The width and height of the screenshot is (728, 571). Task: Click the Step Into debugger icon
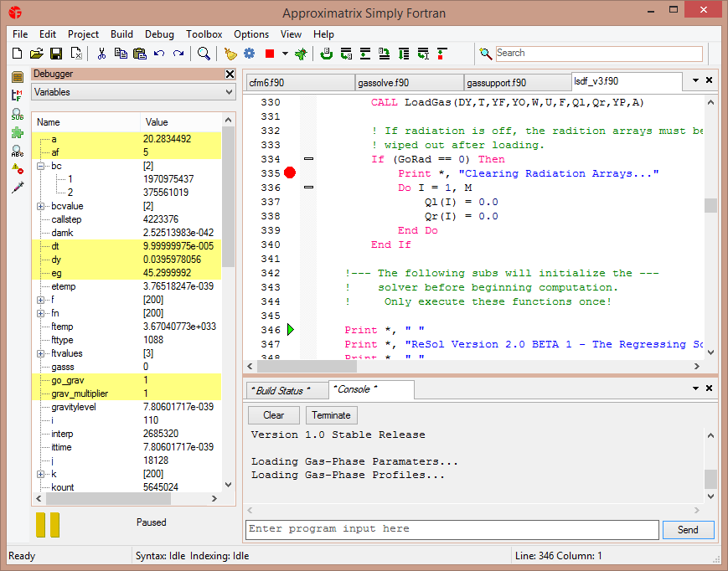(346, 53)
